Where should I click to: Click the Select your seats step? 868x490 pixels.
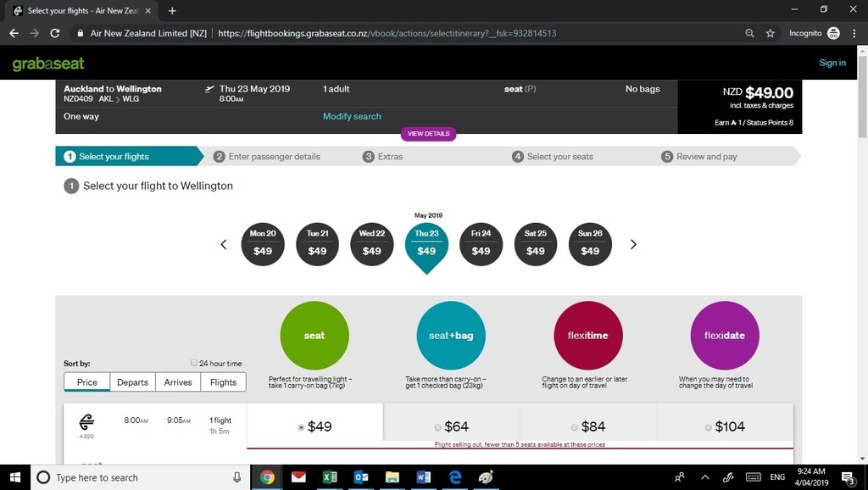tap(553, 157)
